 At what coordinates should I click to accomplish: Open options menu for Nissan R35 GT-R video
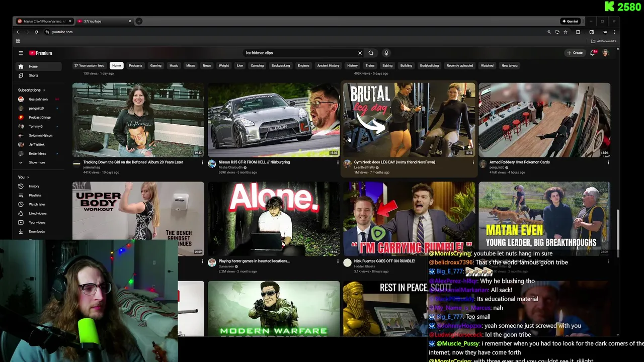[338, 162]
